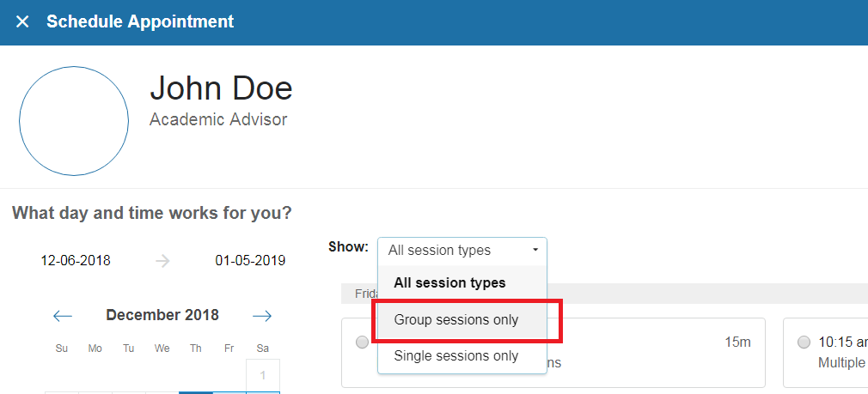Click the Schedule Appointment header title

tap(140, 21)
